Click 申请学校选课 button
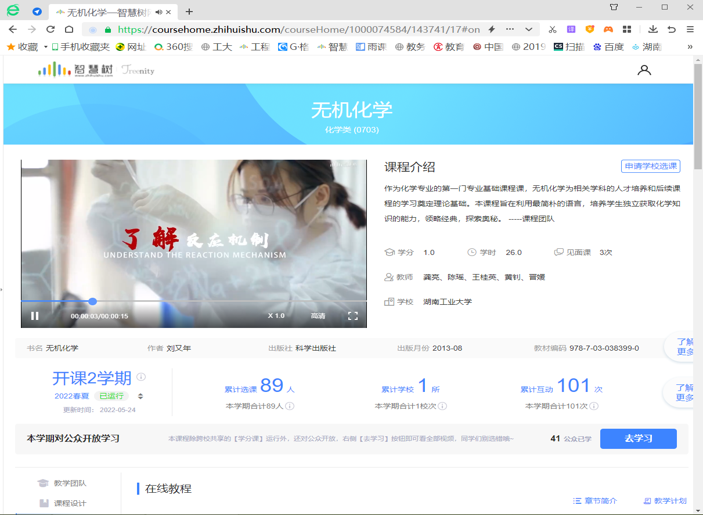The image size is (703, 515). pyautogui.click(x=650, y=166)
